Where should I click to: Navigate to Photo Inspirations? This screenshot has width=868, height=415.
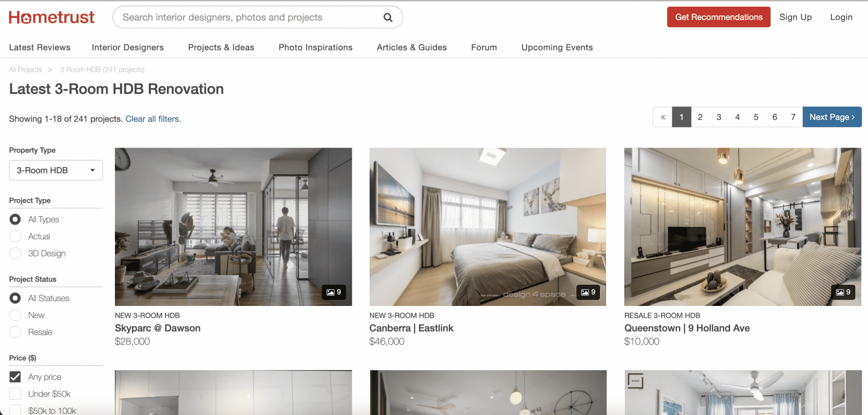[315, 48]
